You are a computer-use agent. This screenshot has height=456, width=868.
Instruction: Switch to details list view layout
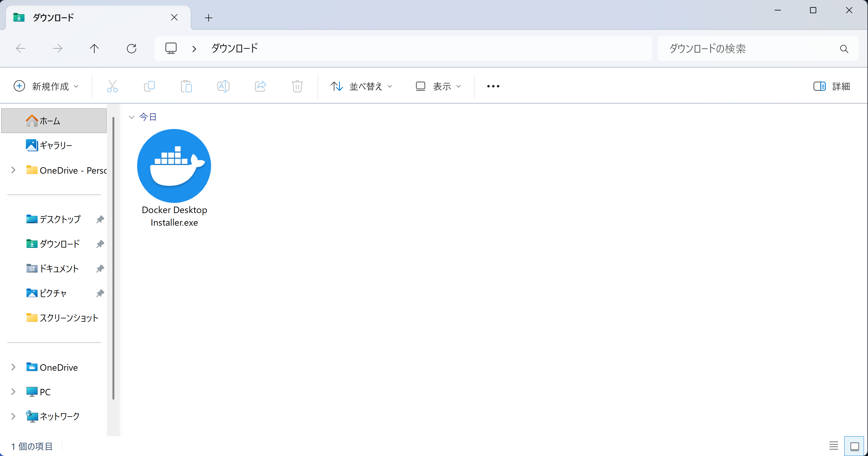[833, 446]
